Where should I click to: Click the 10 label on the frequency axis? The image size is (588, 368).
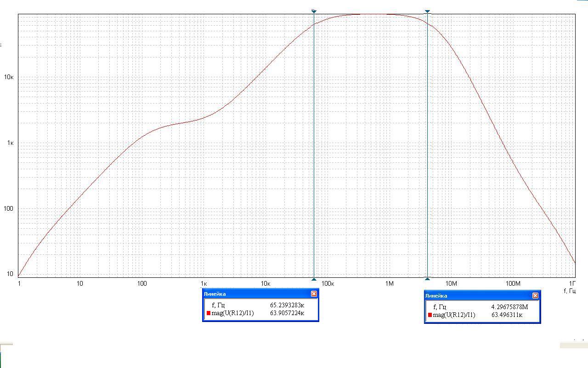(x=79, y=283)
